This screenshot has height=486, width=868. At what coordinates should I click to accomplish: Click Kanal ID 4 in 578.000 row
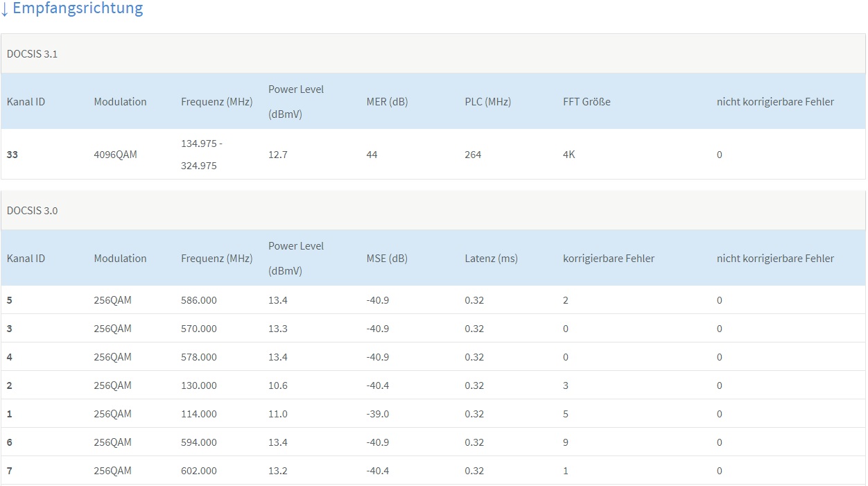coord(10,357)
